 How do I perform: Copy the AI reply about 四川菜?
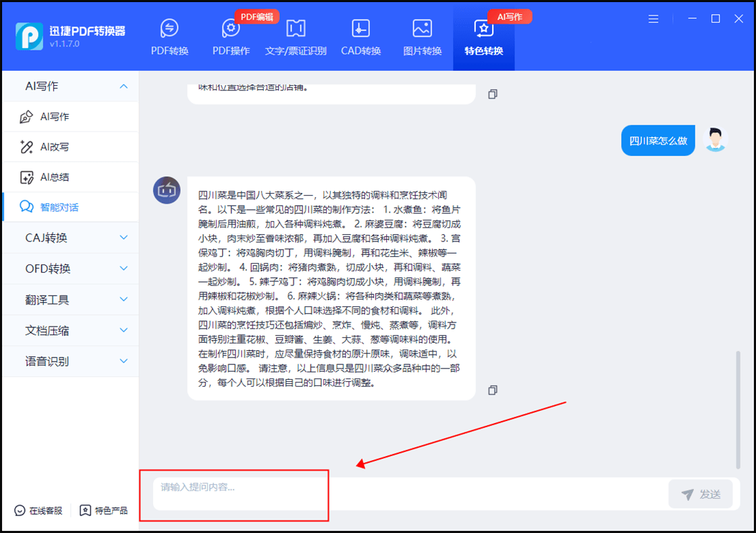493,390
